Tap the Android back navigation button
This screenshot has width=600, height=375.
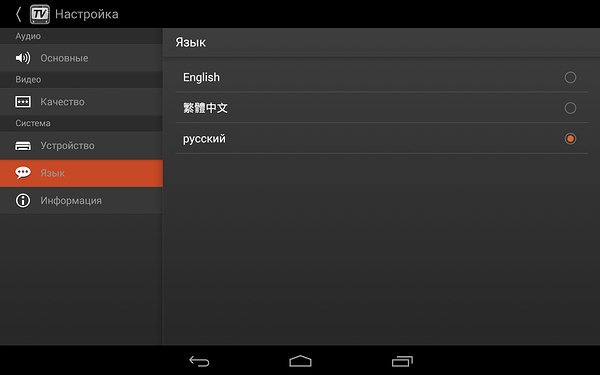tap(199, 361)
